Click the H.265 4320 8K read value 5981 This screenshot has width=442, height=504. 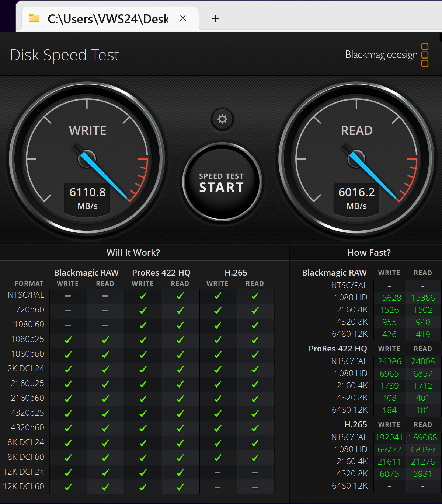pyautogui.click(x=423, y=474)
